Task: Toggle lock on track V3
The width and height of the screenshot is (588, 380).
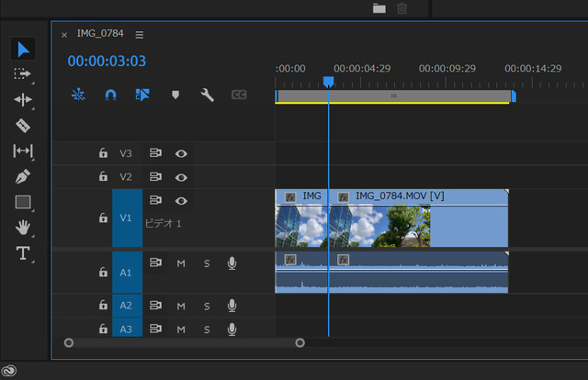Action: [103, 153]
